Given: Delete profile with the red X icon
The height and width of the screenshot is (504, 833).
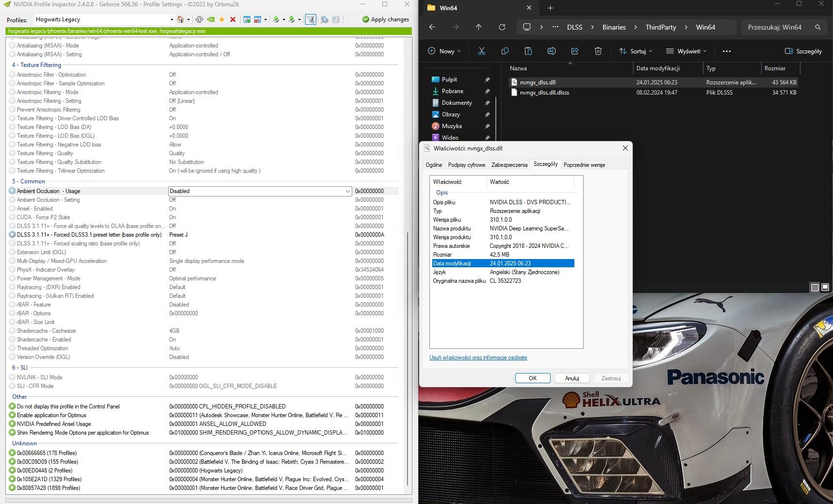Looking at the screenshot, I should coord(233,19).
